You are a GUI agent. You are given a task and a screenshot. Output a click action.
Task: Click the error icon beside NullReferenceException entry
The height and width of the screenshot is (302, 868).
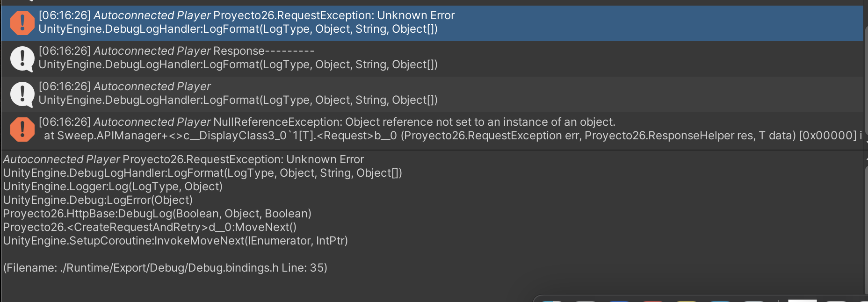pyautogui.click(x=22, y=129)
